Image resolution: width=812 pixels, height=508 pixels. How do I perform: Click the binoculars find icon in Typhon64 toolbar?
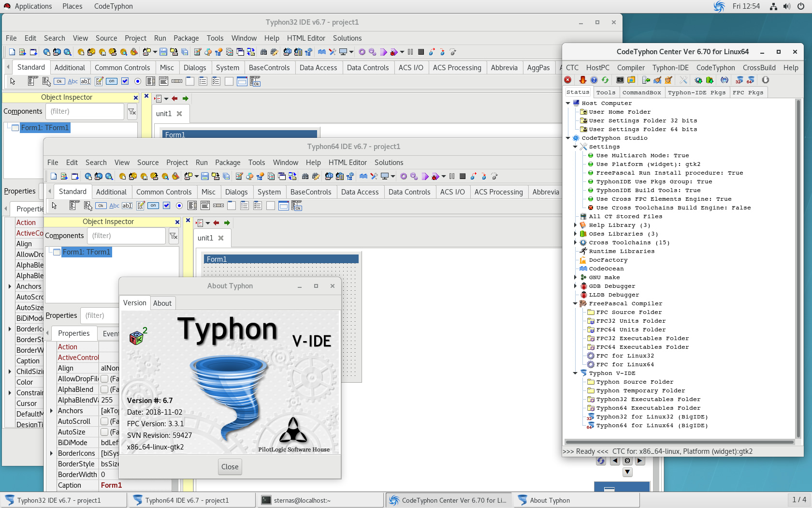pyautogui.click(x=305, y=176)
